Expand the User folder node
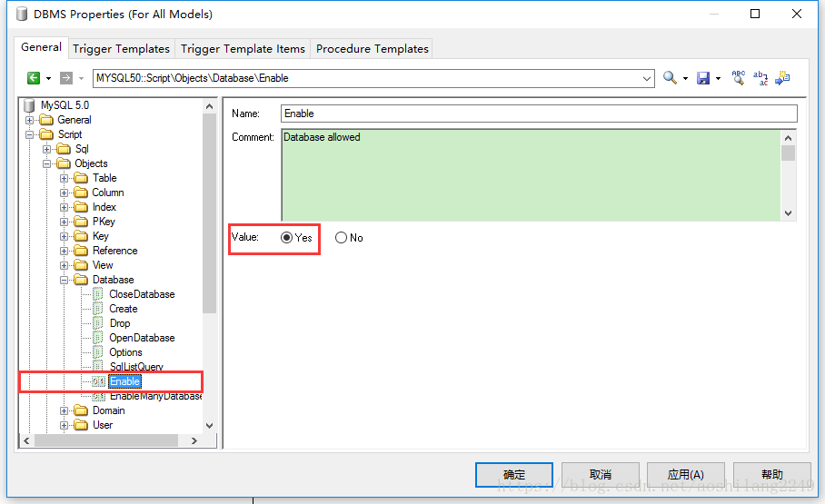Viewport: 825px width, 504px height. coord(64,426)
